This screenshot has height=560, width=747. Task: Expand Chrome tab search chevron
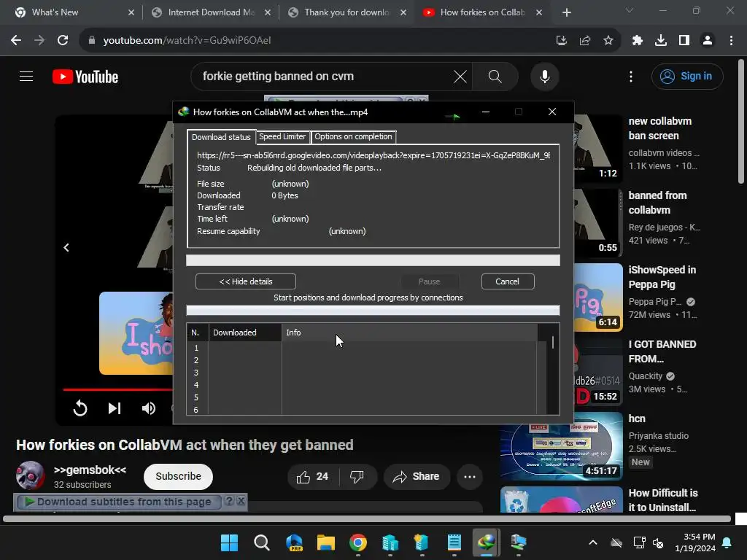(629, 10)
